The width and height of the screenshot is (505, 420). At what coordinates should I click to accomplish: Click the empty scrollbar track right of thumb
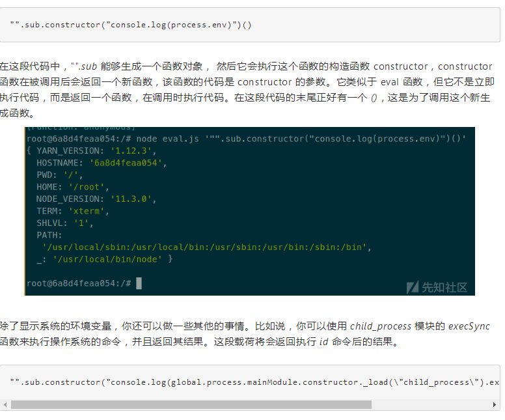pos(430,404)
